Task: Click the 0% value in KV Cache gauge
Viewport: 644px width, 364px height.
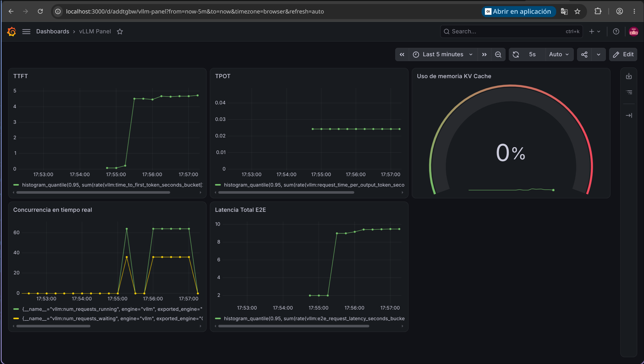Action: tap(511, 153)
